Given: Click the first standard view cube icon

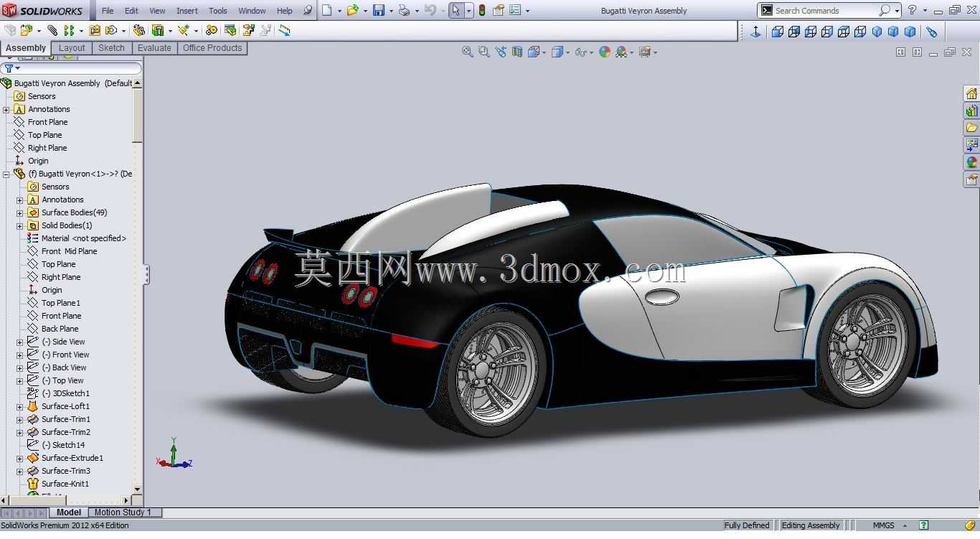Looking at the screenshot, I should pyautogui.click(x=778, y=32).
